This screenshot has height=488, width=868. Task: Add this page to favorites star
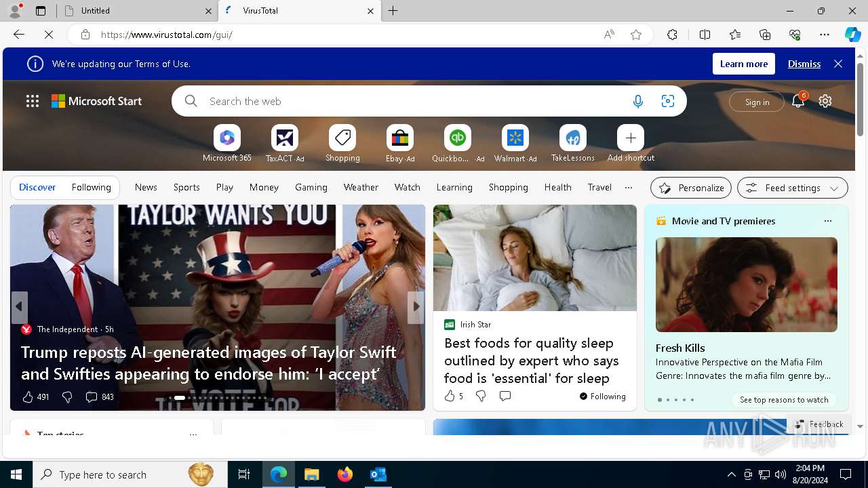636,35
